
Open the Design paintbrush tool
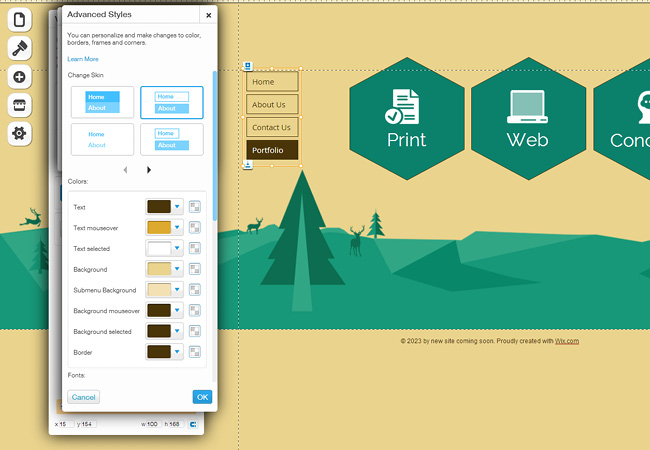pyautogui.click(x=20, y=48)
